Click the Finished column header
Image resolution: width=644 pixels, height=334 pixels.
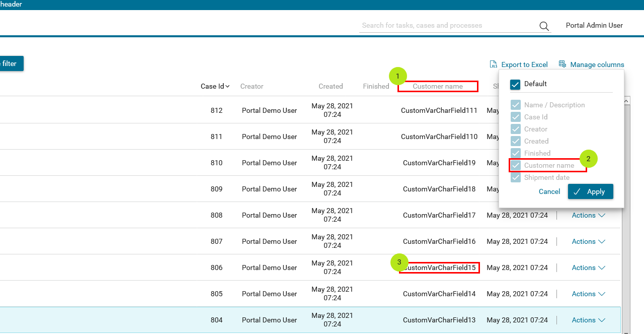click(376, 86)
